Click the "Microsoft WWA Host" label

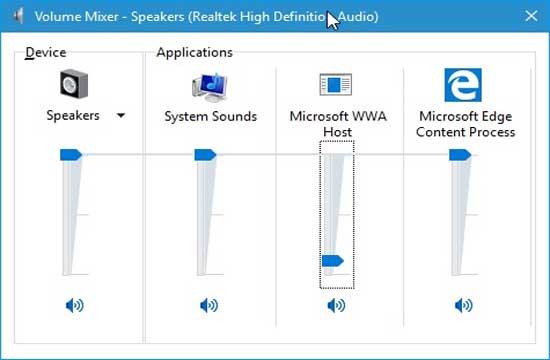pos(338,124)
